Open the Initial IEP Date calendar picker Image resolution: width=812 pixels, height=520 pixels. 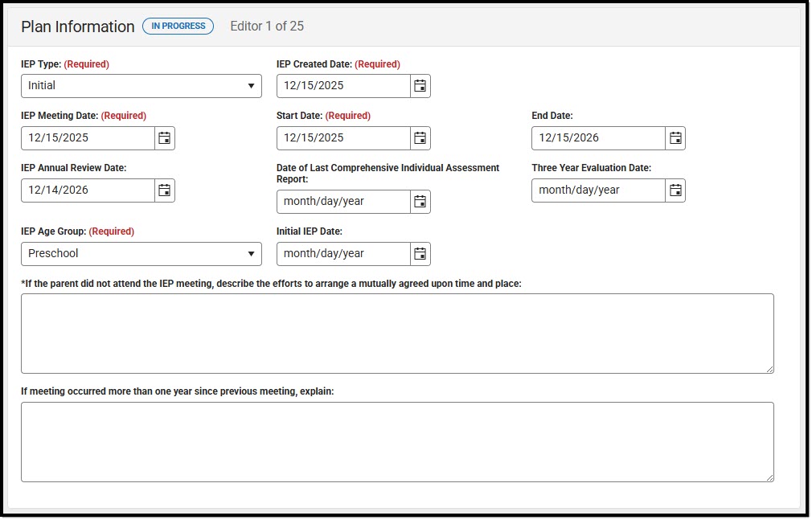pyautogui.click(x=420, y=253)
